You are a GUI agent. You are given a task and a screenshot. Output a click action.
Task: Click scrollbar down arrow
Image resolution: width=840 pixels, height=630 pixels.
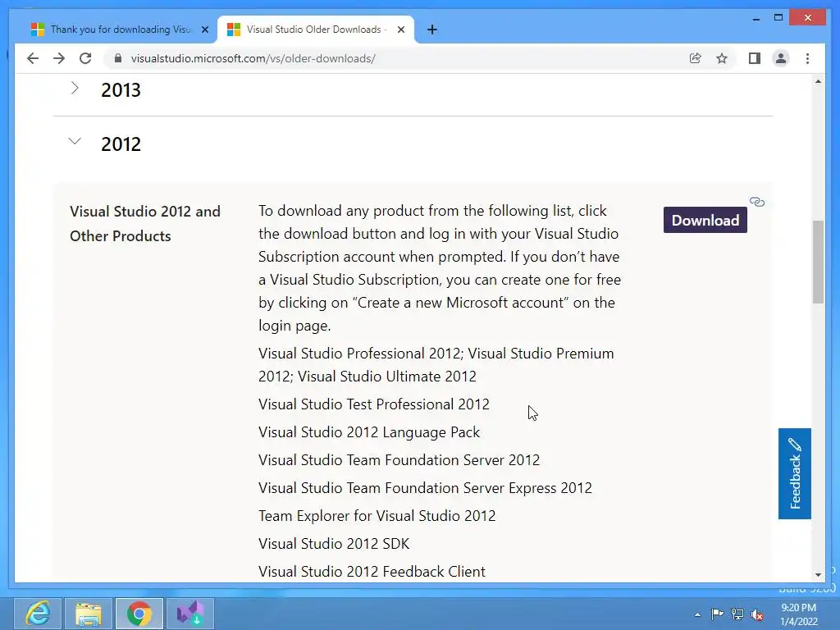pos(818,575)
